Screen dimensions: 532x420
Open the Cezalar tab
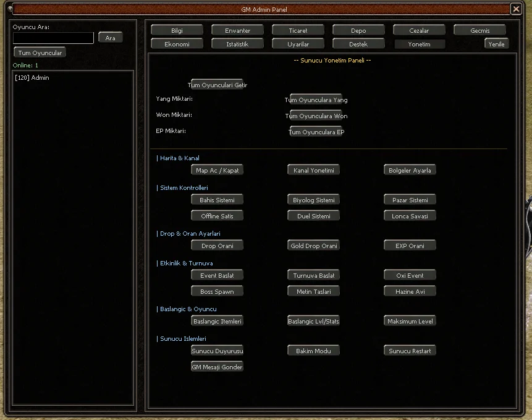pos(419,30)
